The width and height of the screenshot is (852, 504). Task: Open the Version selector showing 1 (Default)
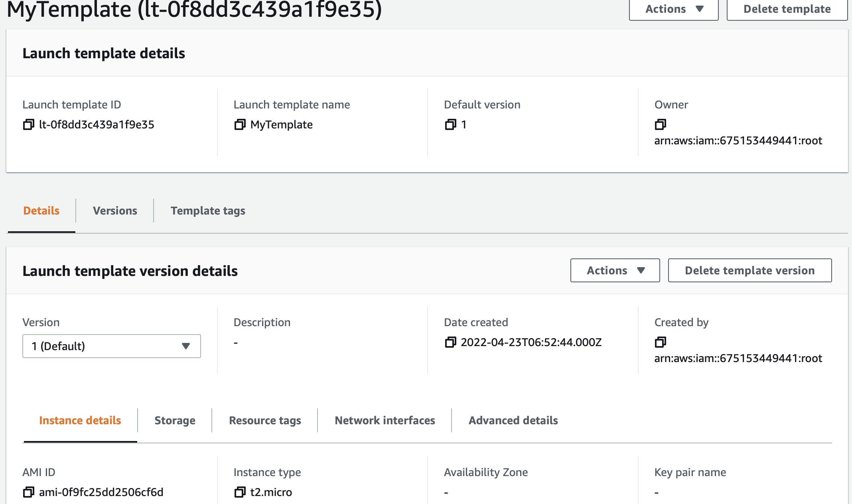[111, 346]
